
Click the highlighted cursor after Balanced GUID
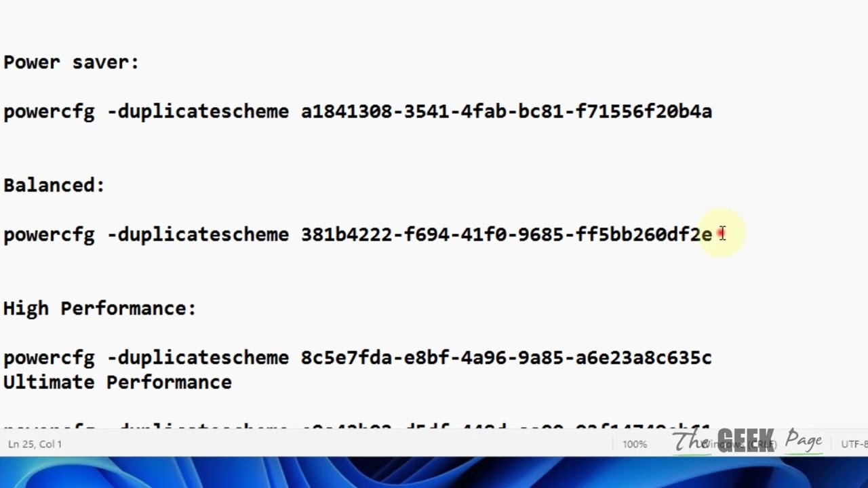click(x=722, y=233)
